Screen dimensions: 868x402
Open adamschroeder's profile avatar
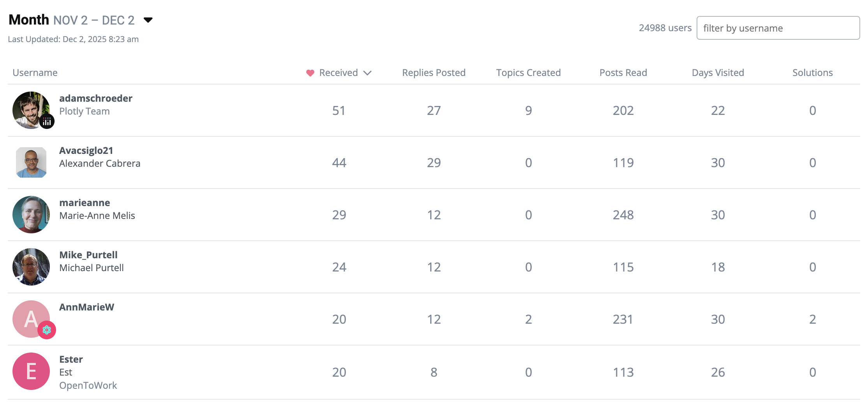tap(28, 108)
